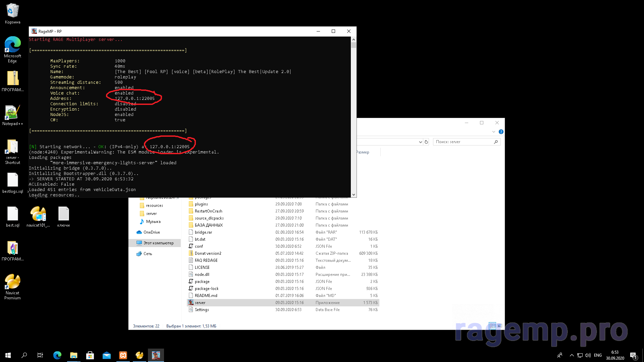Open the Windows Start menu
This screenshot has height=362, width=644.
[x=8, y=355]
